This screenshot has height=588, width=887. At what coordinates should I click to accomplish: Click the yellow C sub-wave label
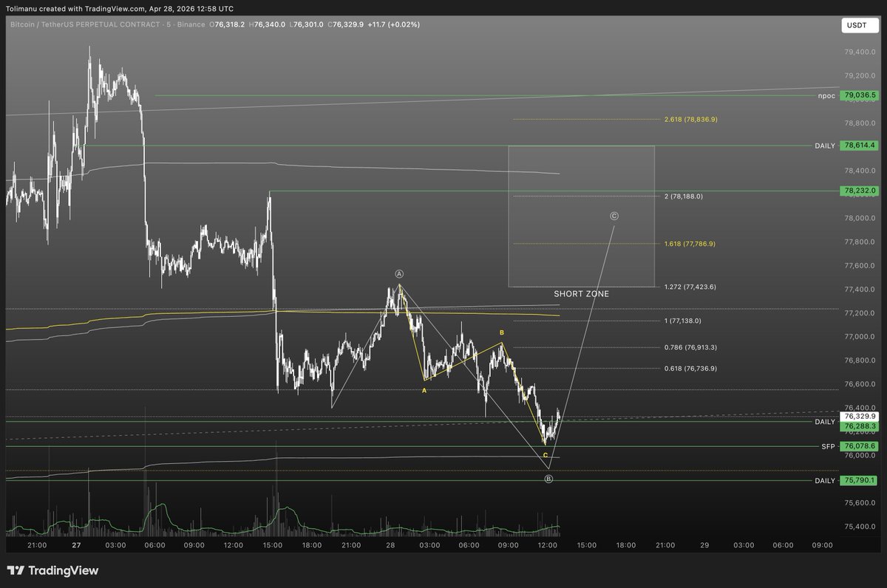(x=546, y=455)
